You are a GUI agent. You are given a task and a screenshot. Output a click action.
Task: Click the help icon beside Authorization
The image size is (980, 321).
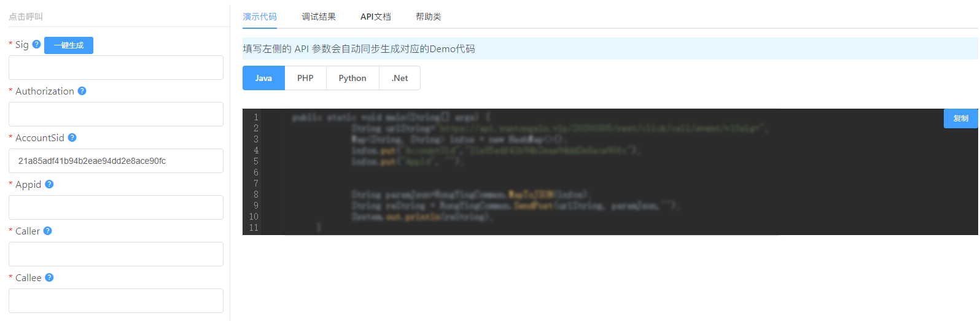point(82,91)
